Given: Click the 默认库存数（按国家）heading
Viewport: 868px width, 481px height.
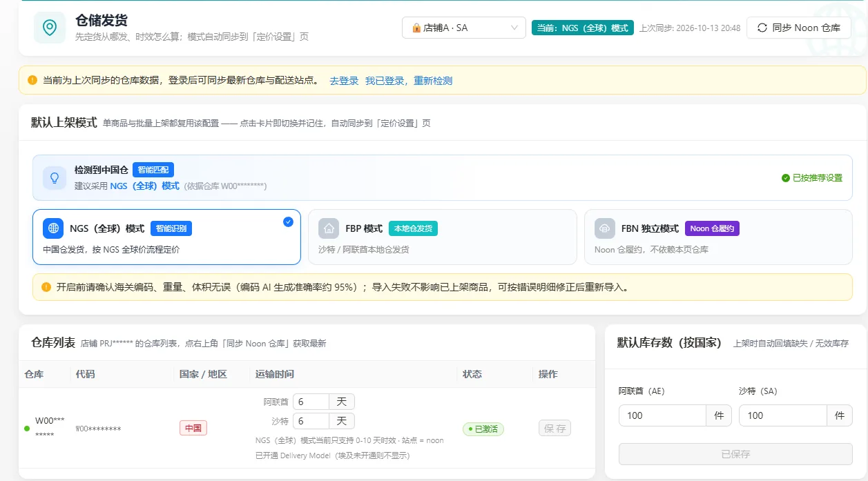Looking at the screenshot, I should point(669,342).
